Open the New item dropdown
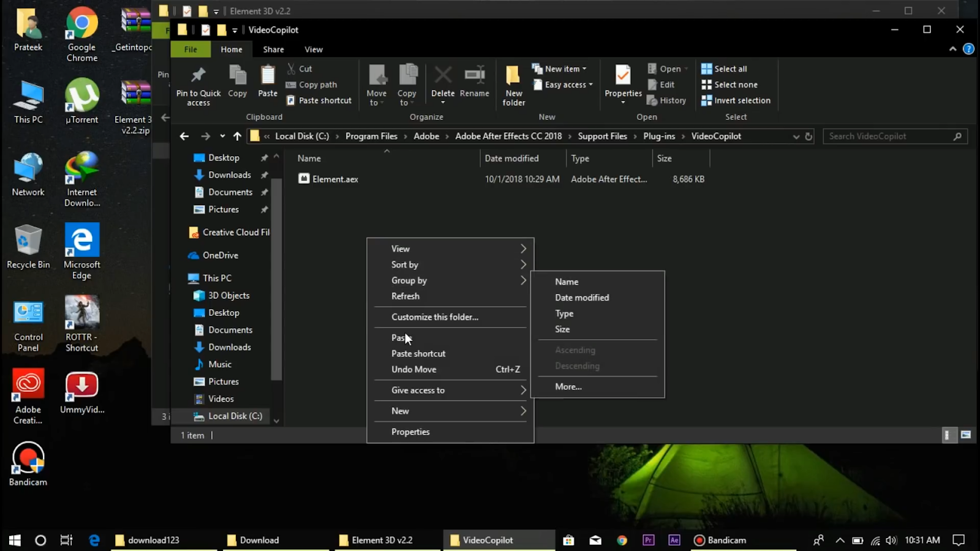Image resolution: width=980 pixels, height=551 pixels. point(559,69)
